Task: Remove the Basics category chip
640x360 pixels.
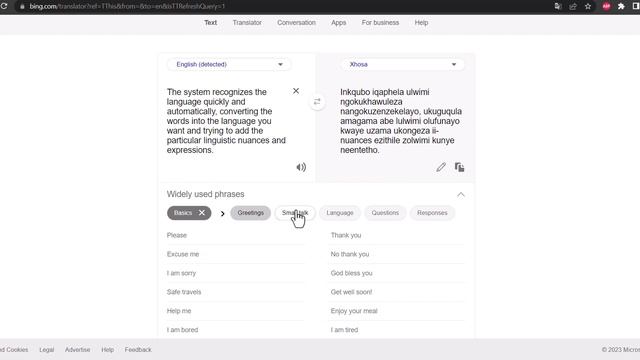Action: coord(202,213)
